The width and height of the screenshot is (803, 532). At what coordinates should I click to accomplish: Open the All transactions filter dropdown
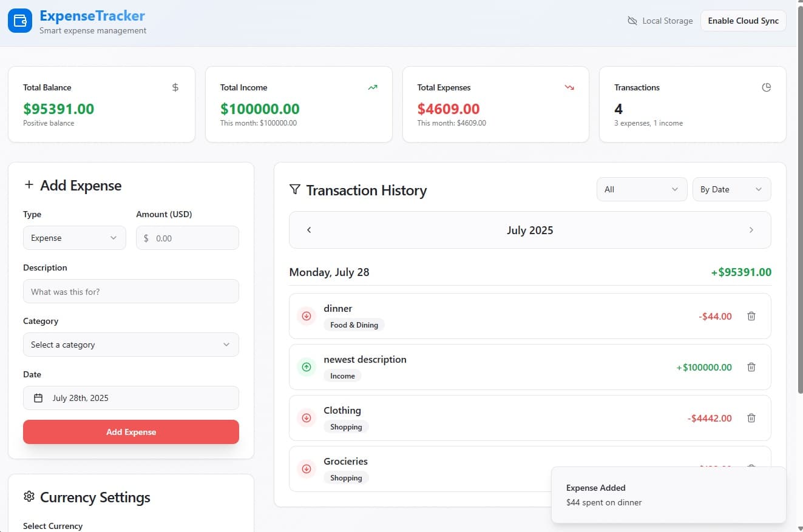coord(642,189)
